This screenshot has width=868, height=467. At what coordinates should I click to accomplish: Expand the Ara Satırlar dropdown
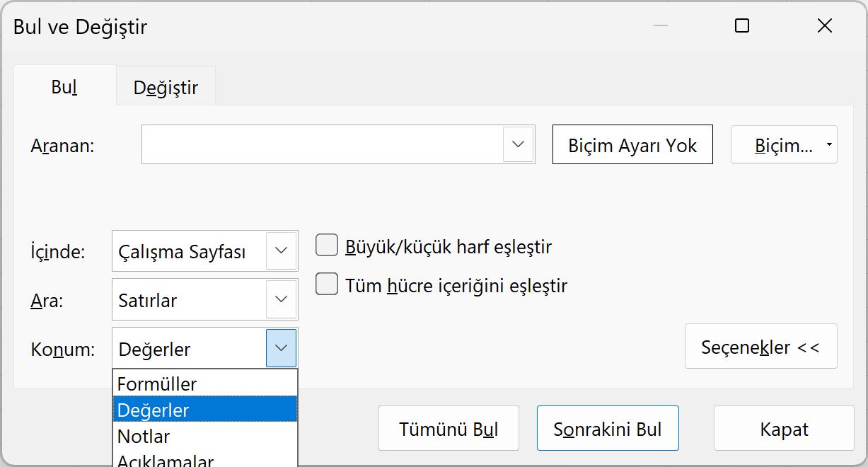[281, 299]
